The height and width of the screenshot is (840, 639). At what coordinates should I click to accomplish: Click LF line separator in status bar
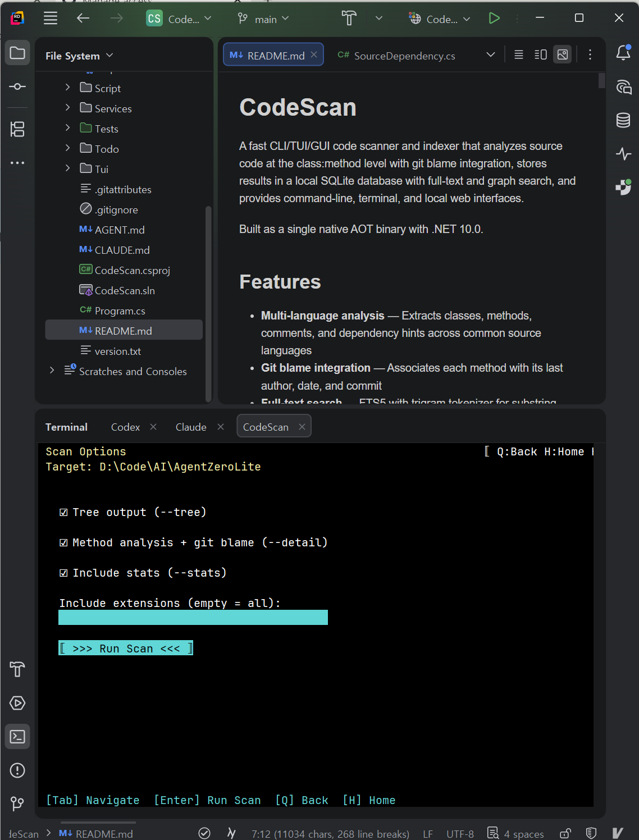point(428,834)
